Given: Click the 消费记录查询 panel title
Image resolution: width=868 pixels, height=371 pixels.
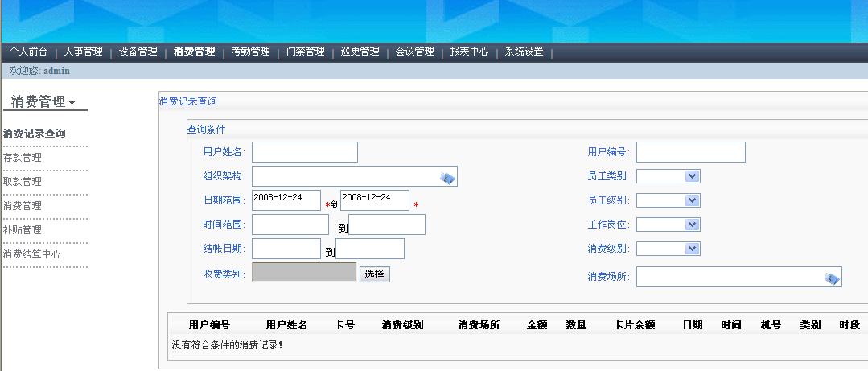Looking at the screenshot, I should [187, 101].
